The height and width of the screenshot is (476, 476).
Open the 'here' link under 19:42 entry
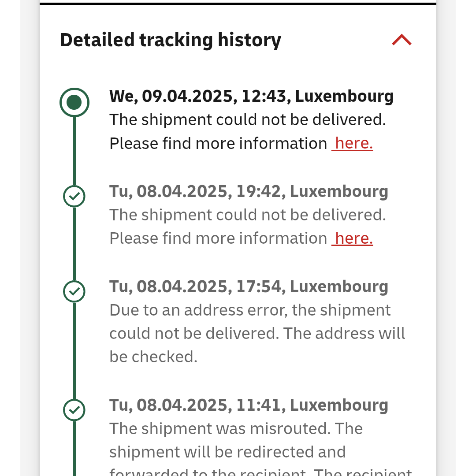coord(352,238)
